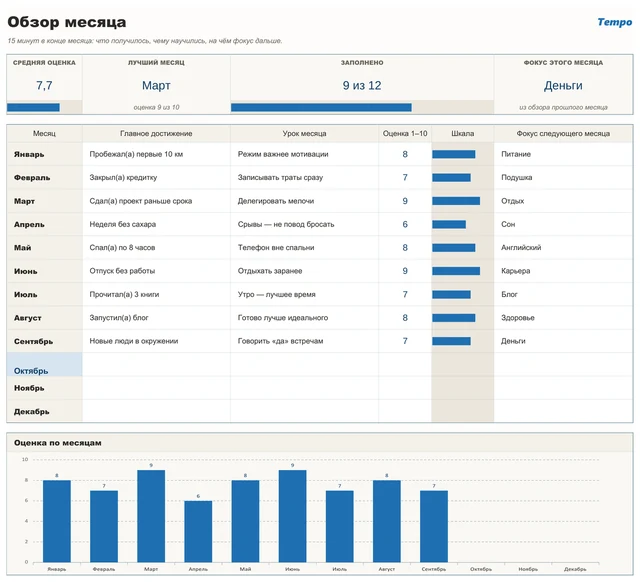
Task: Select the Март rating value 9
Action: (405, 201)
